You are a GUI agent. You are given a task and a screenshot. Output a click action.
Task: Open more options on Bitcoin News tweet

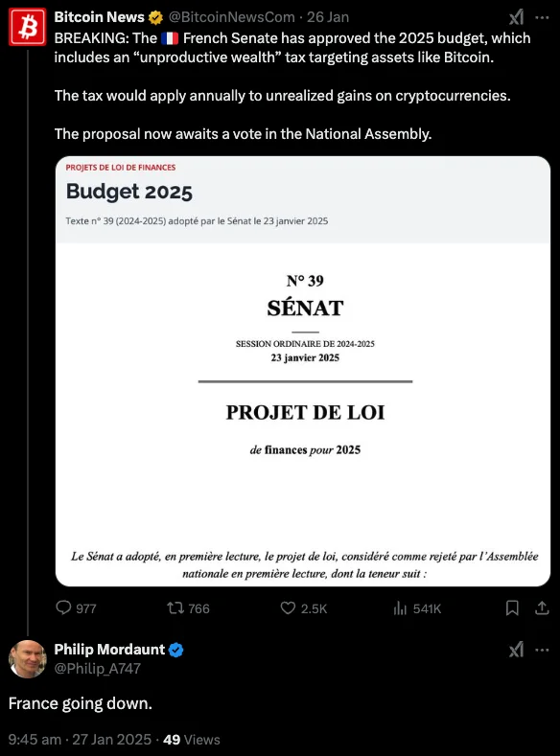click(542, 17)
